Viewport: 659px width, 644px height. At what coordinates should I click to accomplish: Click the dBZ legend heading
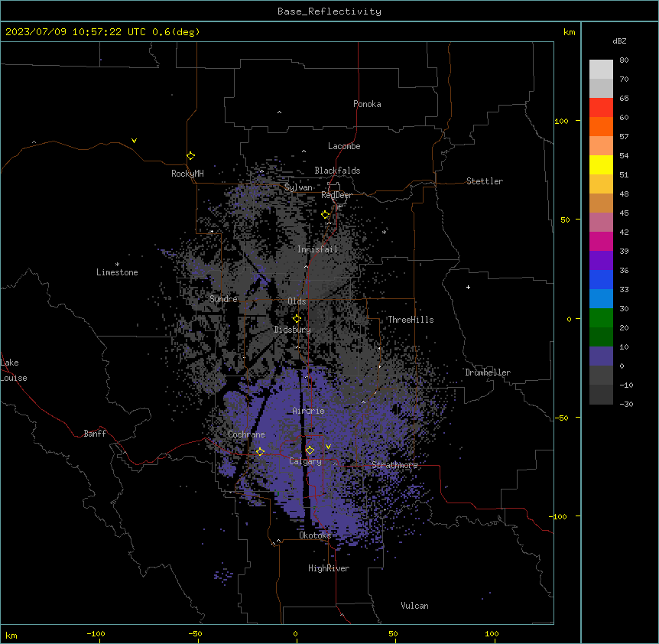[619, 41]
